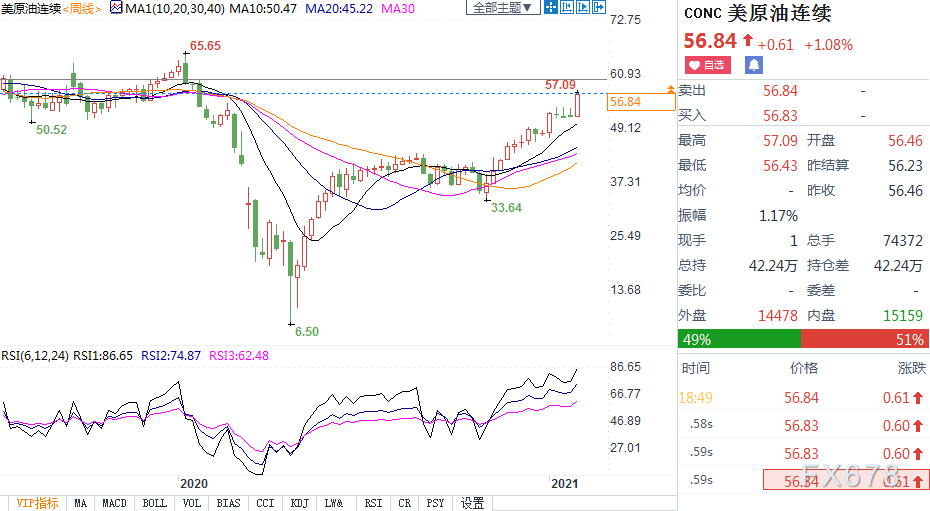
Task: Switch to the MACD indicator tab
Action: [x=115, y=503]
